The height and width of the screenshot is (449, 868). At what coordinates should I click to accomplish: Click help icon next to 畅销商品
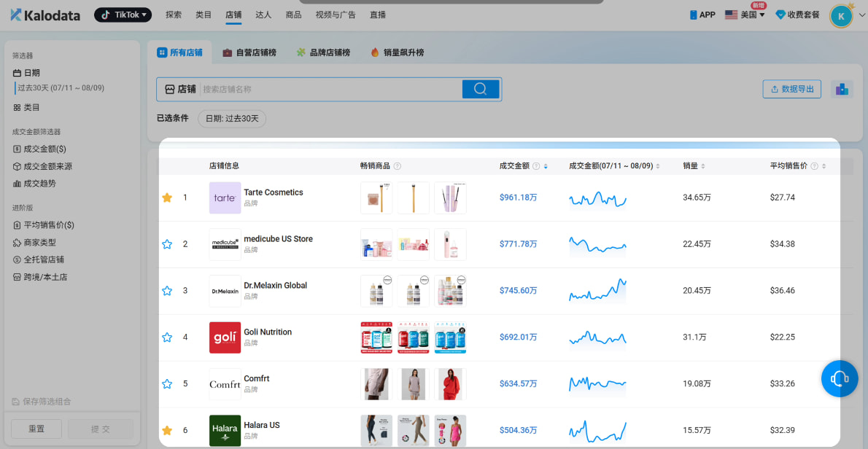click(398, 166)
